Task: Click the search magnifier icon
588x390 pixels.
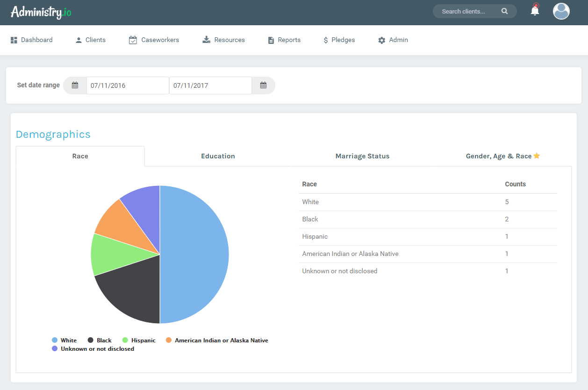Action: (504, 11)
